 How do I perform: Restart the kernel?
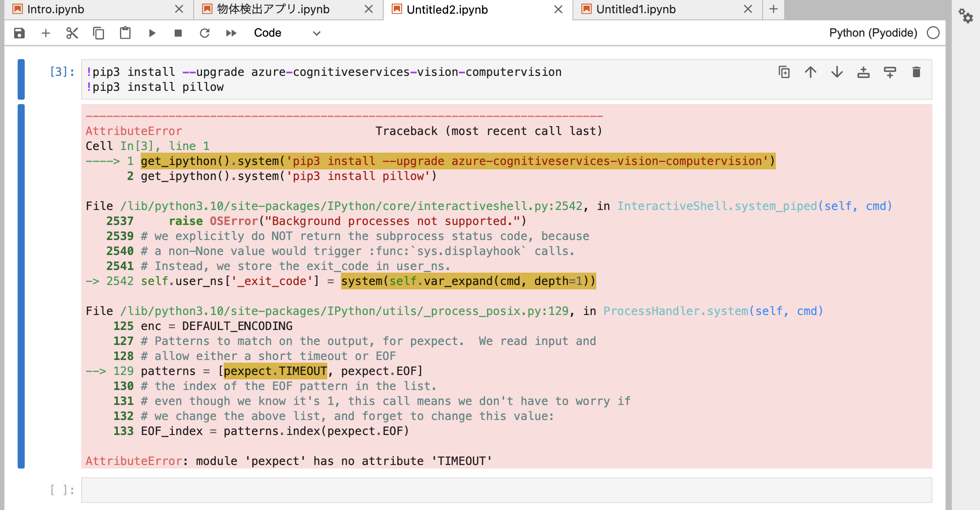[205, 33]
